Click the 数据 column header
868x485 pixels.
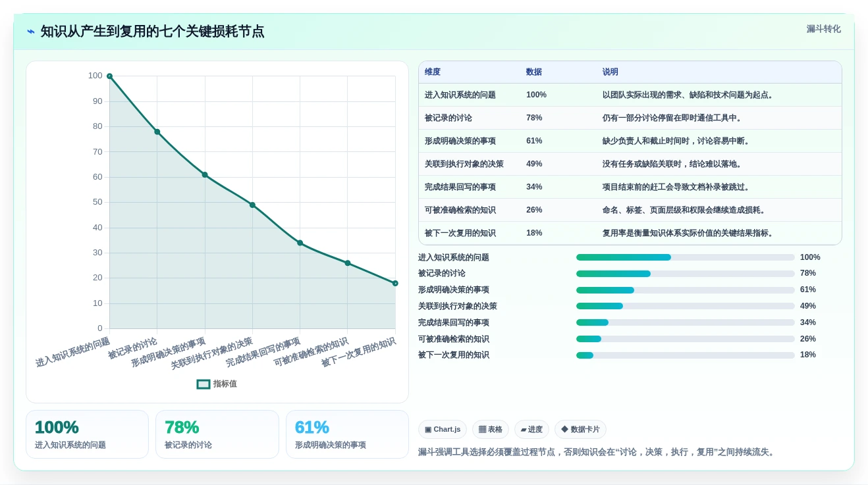point(534,72)
